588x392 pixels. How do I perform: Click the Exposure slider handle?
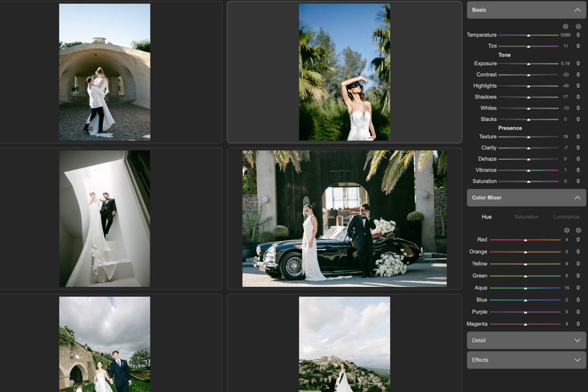(529, 63)
